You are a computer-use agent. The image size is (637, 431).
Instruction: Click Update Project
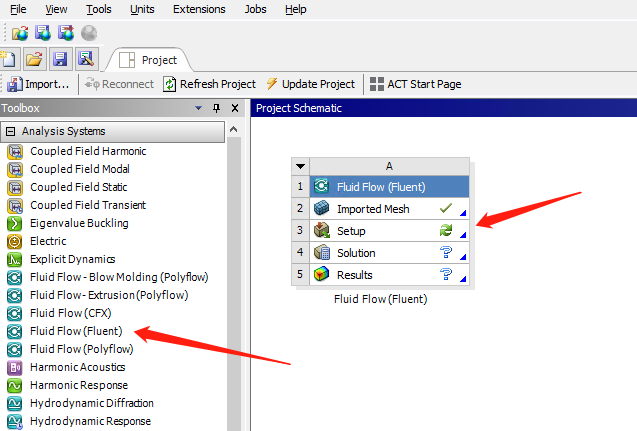click(x=310, y=84)
